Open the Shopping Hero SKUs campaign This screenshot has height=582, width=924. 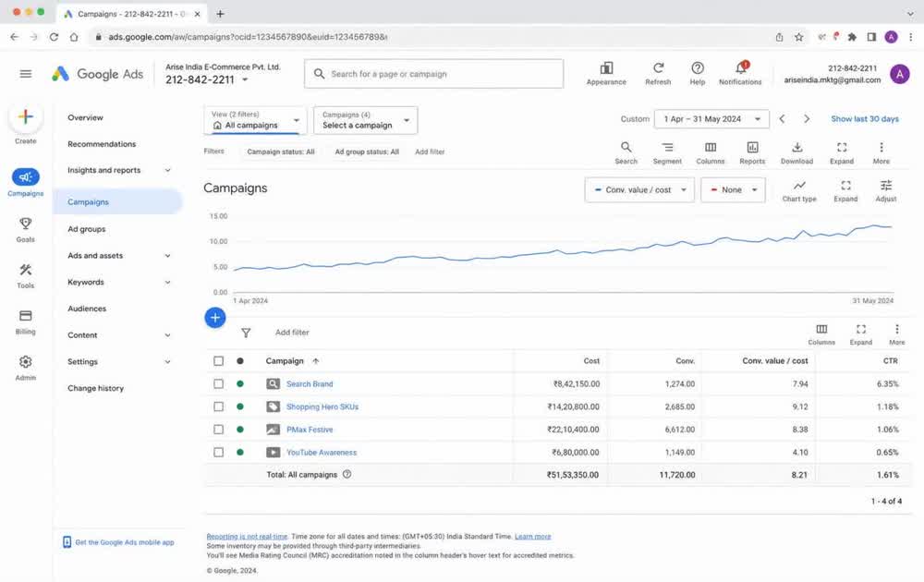(x=322, y=407)
